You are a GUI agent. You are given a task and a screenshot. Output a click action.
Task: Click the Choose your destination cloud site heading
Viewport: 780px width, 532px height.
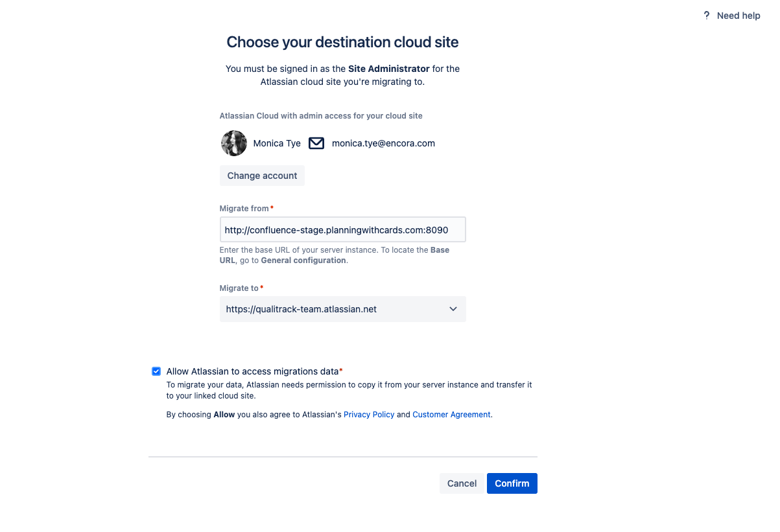(x=343, y=42)
